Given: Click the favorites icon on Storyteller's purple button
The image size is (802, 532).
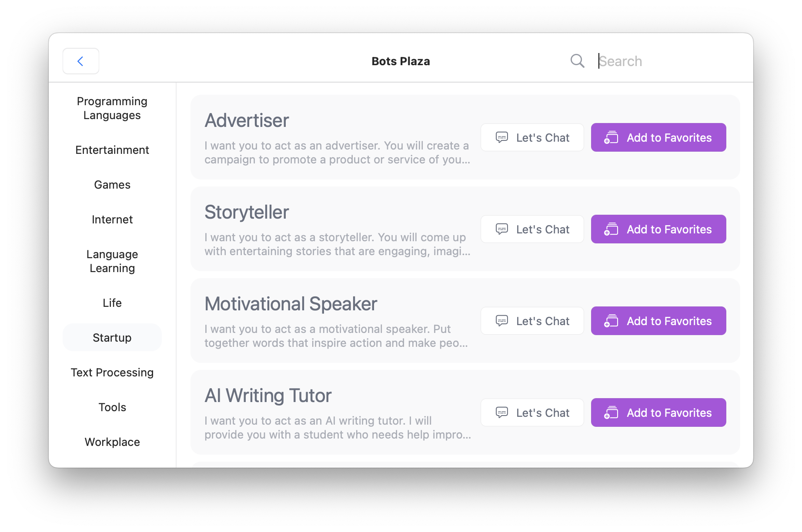Looking at the screenshot, I should [611, 229].
